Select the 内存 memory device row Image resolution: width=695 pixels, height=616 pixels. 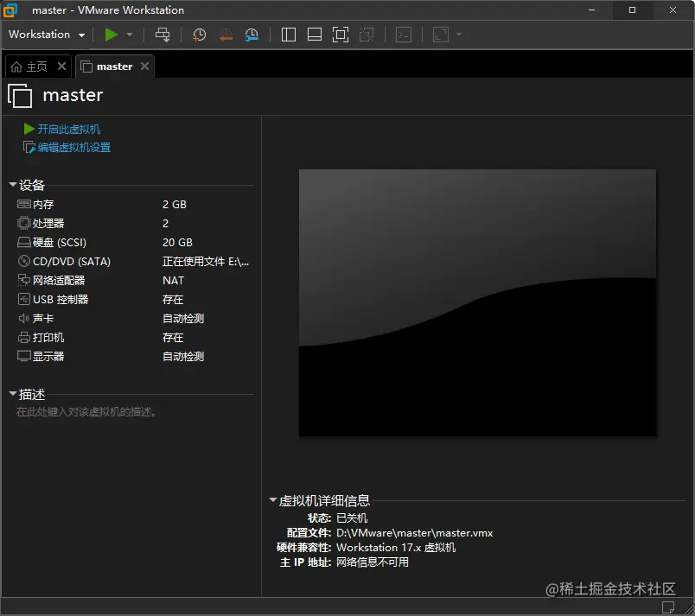[133, 204]
